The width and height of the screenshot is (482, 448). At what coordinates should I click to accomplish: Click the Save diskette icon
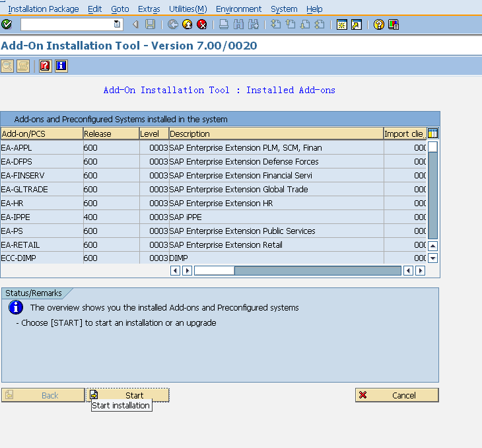tap(150, 24)
